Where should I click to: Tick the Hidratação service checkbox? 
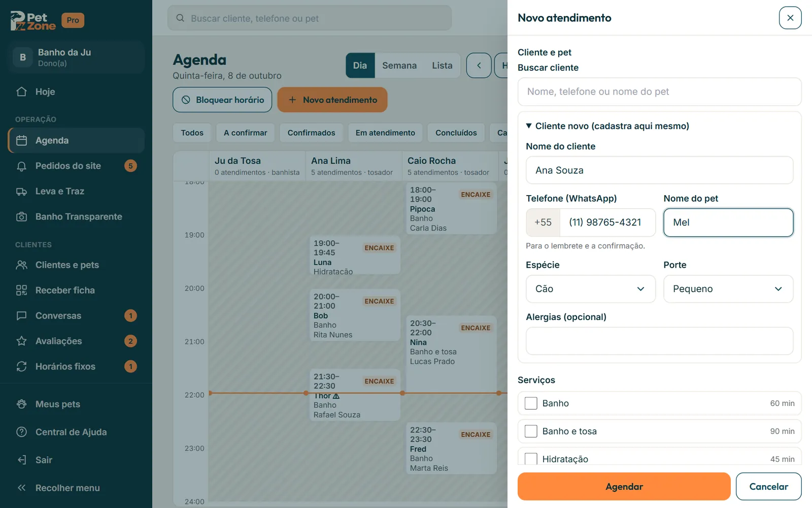[x=531, y=459]
